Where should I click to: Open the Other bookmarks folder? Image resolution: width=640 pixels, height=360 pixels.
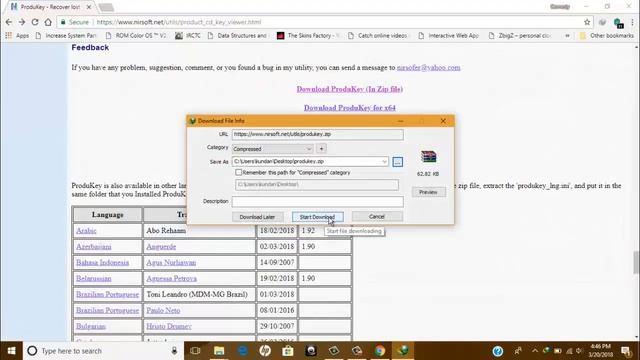click(x=607, y=36)
